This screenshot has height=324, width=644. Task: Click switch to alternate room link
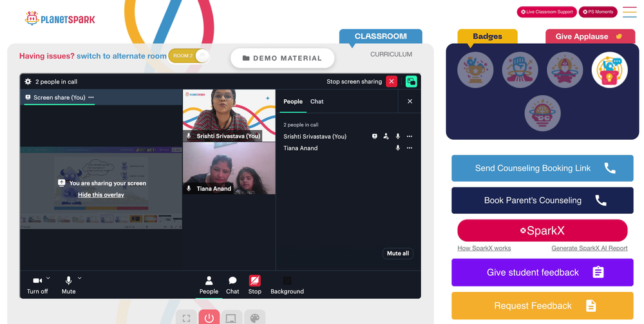pyautogui.click(x=122, y=56)
